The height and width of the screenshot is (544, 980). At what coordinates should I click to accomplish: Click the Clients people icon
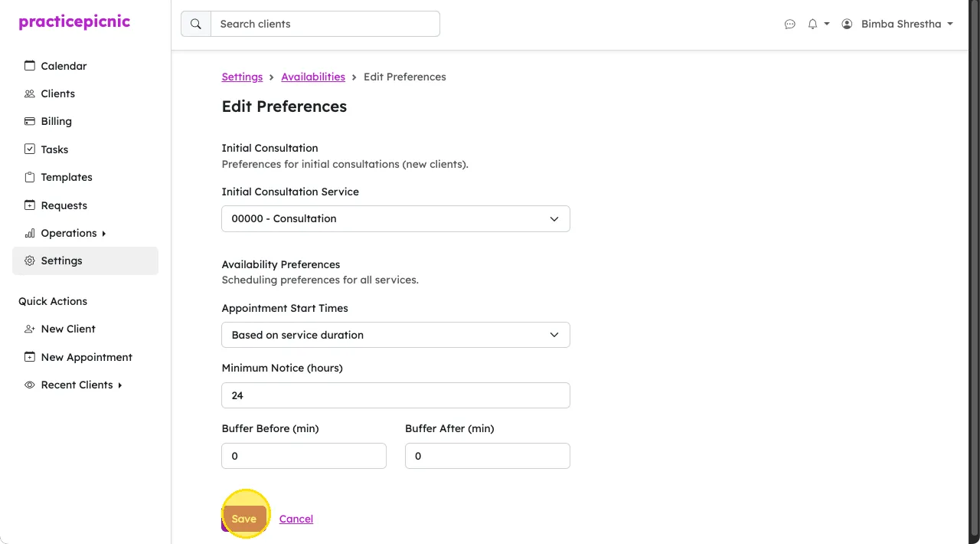click(30, 93)
